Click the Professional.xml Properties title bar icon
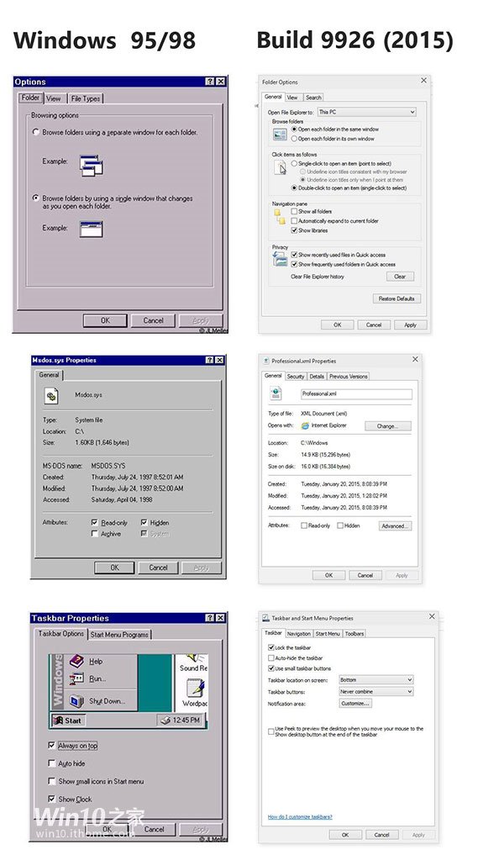 (266, 361)
